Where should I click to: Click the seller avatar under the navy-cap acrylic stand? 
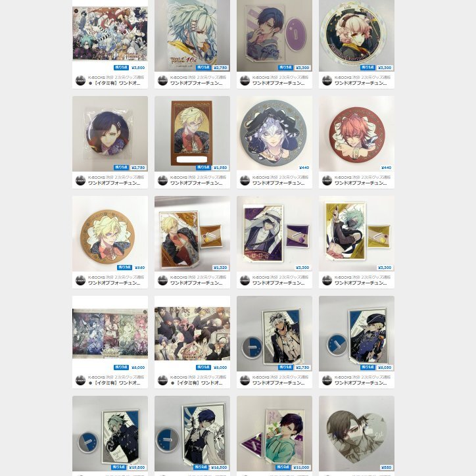[x=327, y=380]
